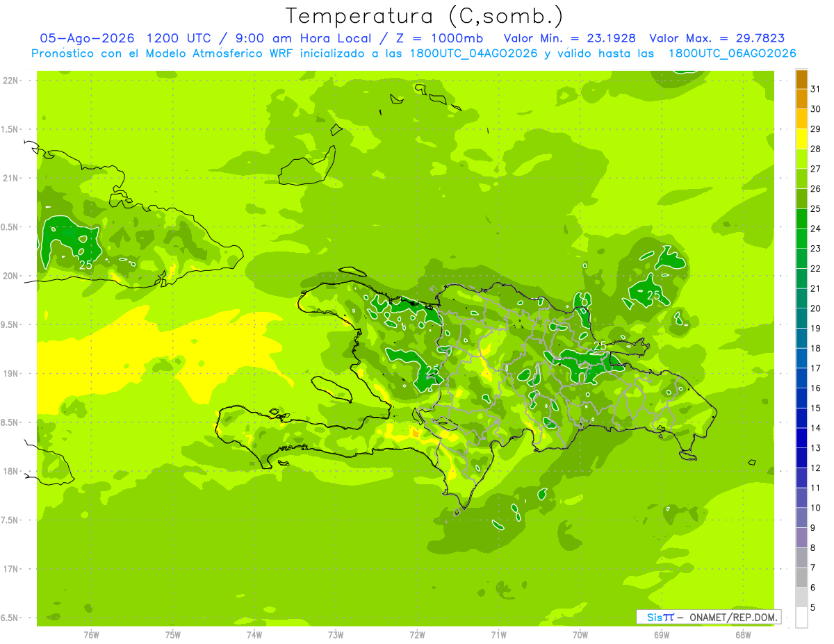This screenshot has width=834, height=644.
Task: Click the '22N' latitude label
Action: 10,81
